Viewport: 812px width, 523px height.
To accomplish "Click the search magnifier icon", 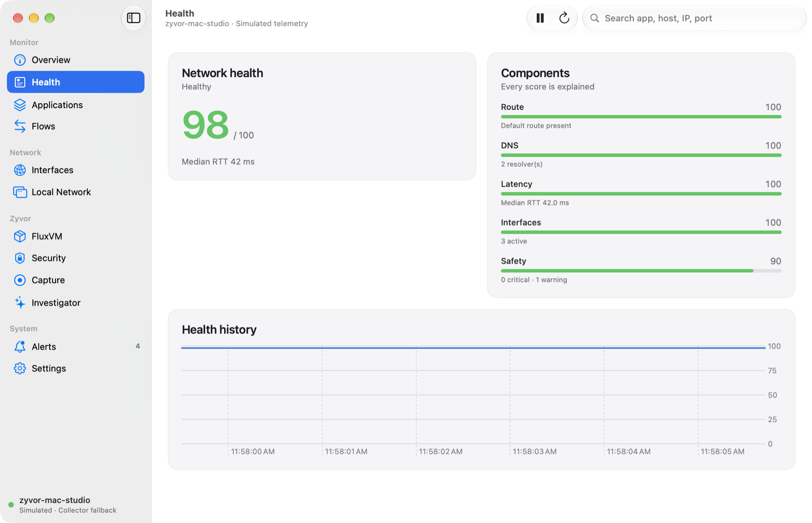I will tap(595, 18).
